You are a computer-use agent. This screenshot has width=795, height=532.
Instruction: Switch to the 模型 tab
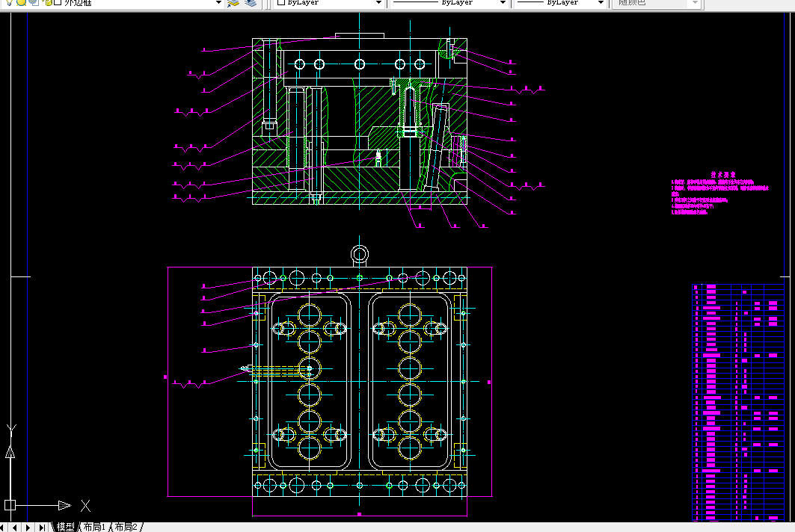(x=65, y=527)
